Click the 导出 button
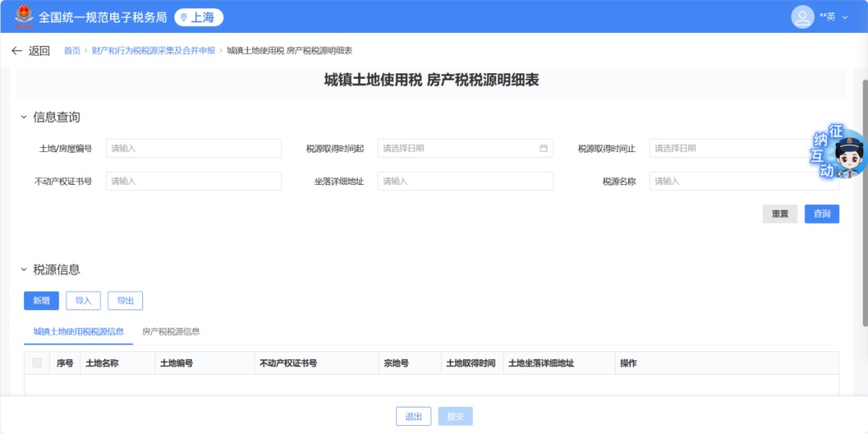This screenshot has width=868, height=434. 125,301
